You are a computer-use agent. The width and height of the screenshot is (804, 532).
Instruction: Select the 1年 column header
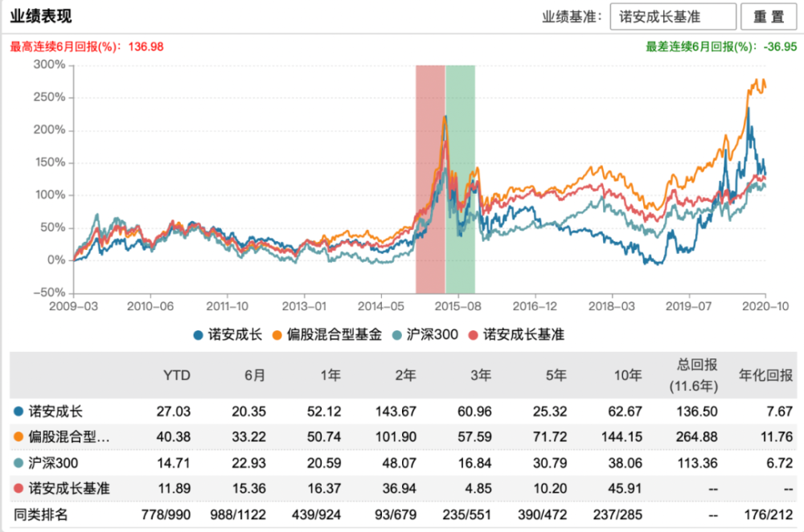coord(330,375)
